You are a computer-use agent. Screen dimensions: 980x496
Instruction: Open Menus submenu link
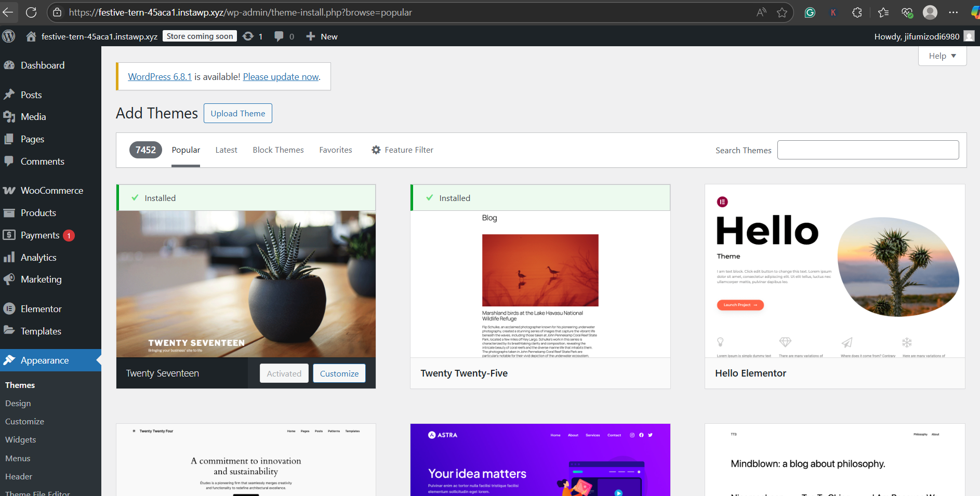pyautogui.click(x=18, y=459)
